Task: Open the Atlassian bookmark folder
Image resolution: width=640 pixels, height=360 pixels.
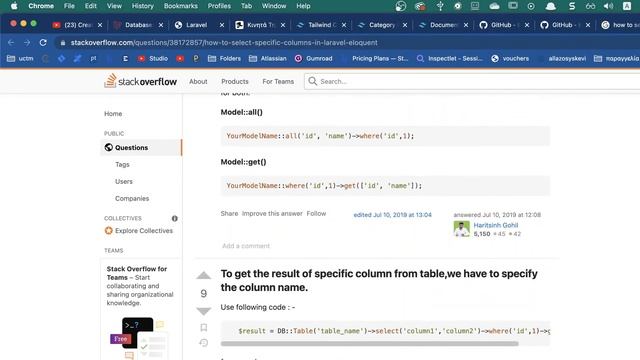Action: coord(268,58)
